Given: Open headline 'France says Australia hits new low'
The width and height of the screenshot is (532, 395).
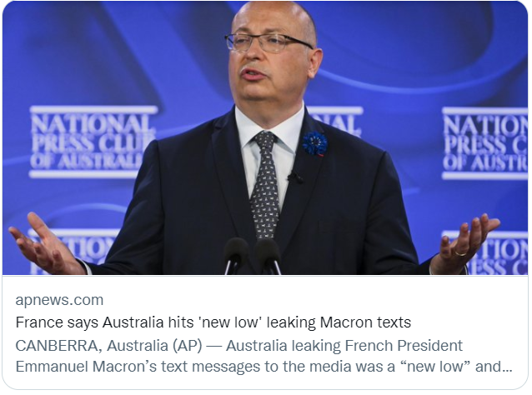Looking at the screenshot, I should coord(213,322).
